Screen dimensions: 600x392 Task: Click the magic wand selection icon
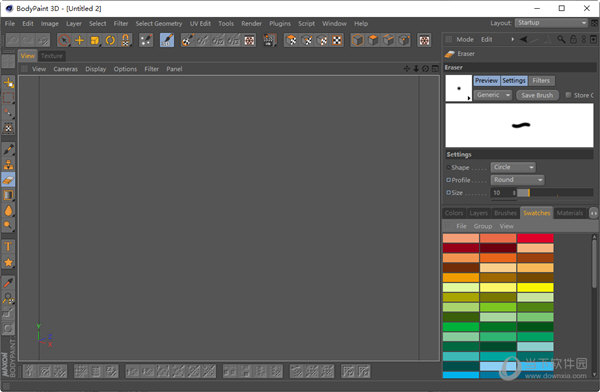[x=8, y=113]
